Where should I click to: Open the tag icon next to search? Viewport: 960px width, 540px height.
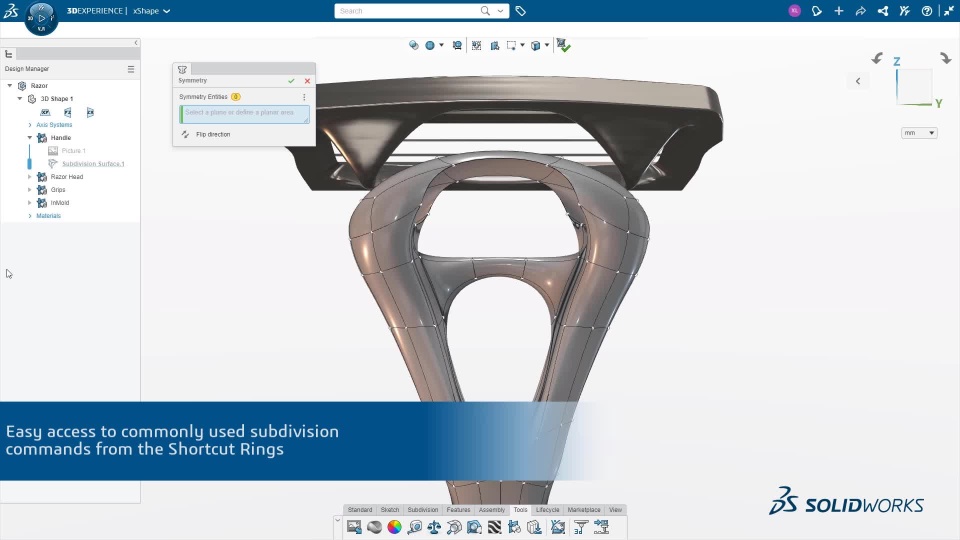click(x=520, y=10)
